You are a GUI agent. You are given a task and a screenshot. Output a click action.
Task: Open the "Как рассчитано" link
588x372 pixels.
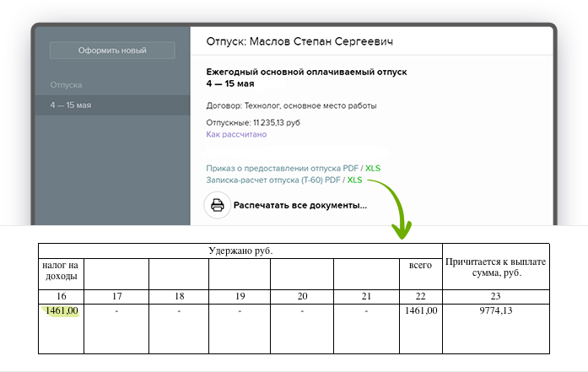tap(236, 134)
